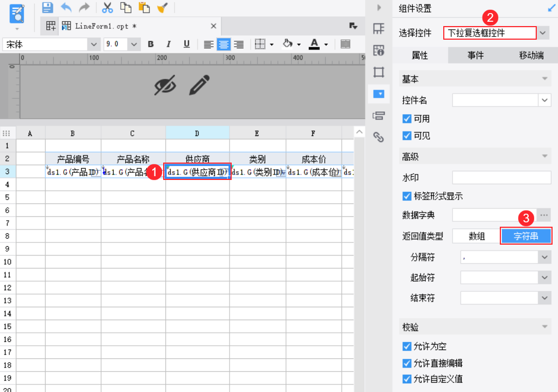Close the LineForm1.cpt tab
Image resolution: width=558 pixels, height=392 pixels.
pos(214,26)
